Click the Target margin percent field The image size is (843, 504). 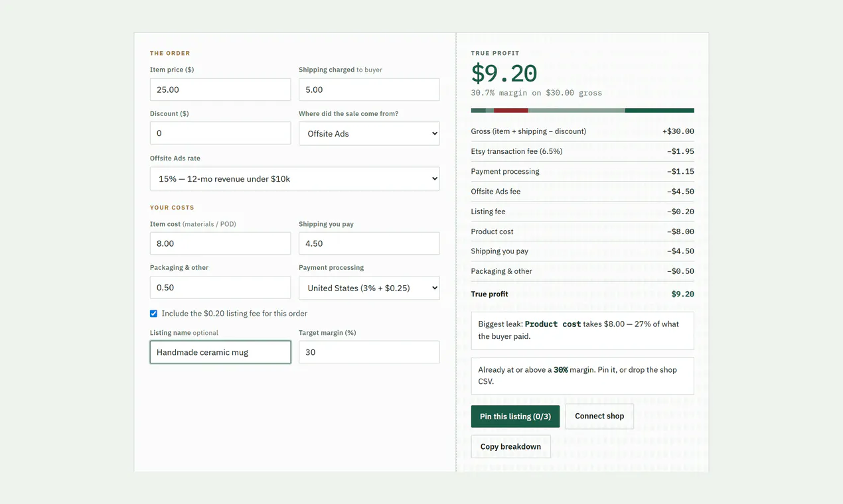tap(369, 352)
